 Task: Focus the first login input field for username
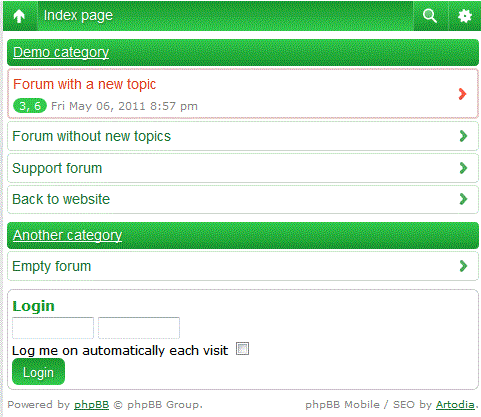pyautogui.click(x=53, y=328)
